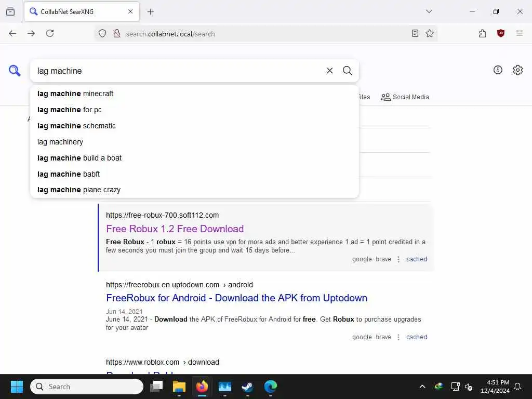Choose suggestion 'lag machinery'
Image resolution: width=532 pixels, height=399 pixels.
(194, 142)
